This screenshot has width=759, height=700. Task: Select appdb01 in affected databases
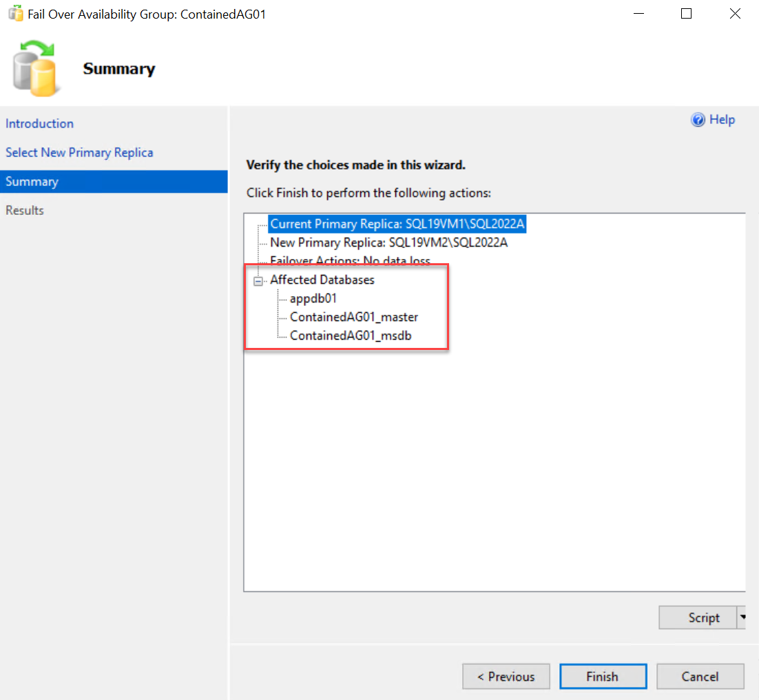313,299
